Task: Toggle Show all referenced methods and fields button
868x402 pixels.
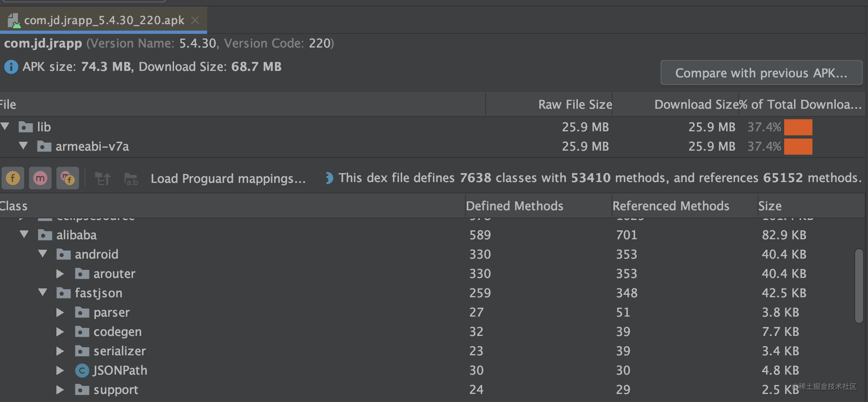Action: 68,178
